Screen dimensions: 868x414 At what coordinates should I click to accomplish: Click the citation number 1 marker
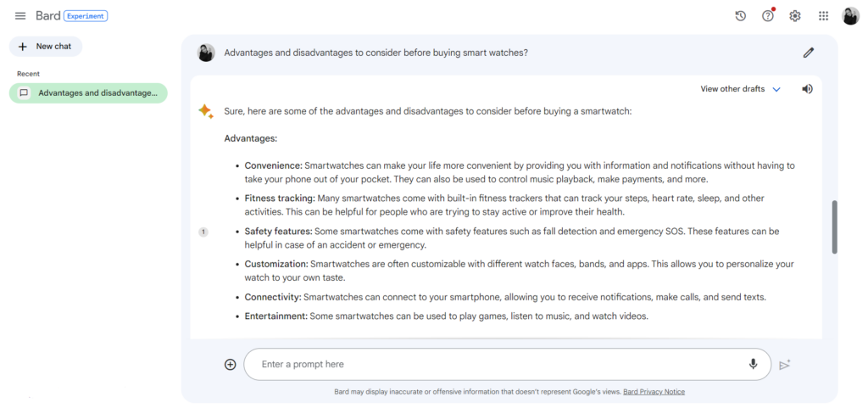click(x=203, y=232)
